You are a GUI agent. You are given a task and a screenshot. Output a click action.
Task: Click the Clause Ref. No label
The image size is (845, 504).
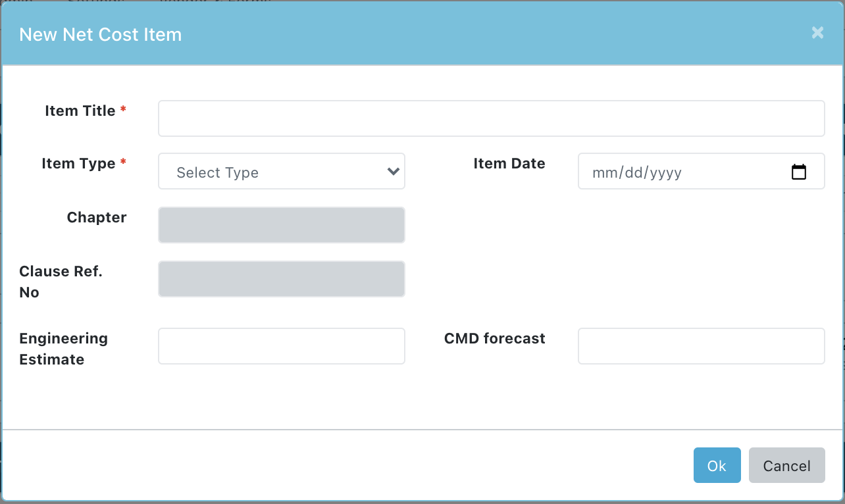(61, 282)
